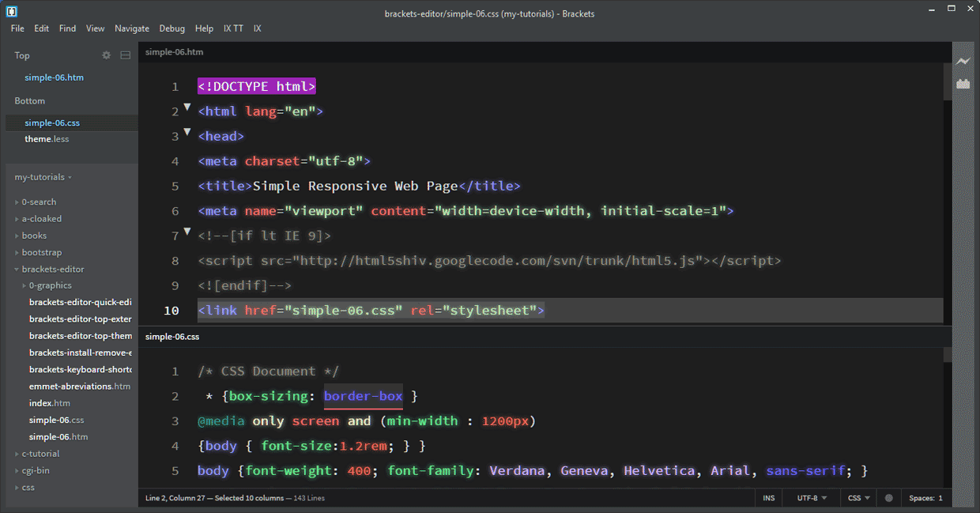This screenshot has height=513, width=980.
Task: Open the IX TT menu
Action: 233,28
